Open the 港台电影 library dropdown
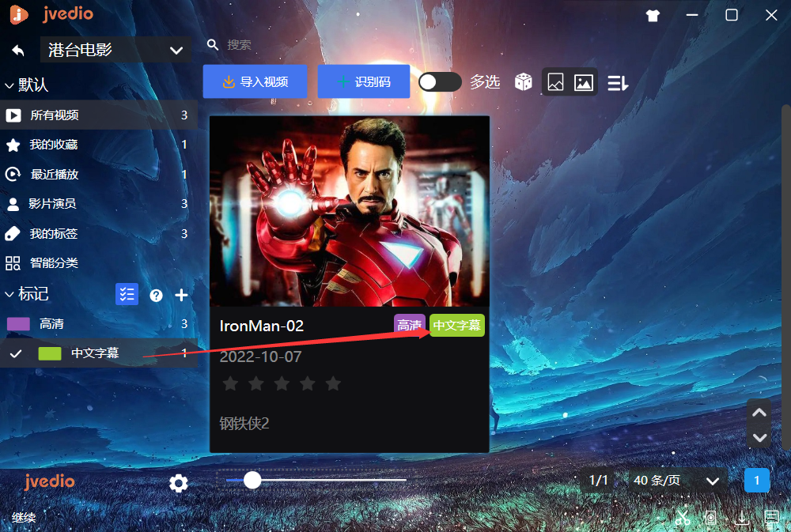 pos(115,50)
